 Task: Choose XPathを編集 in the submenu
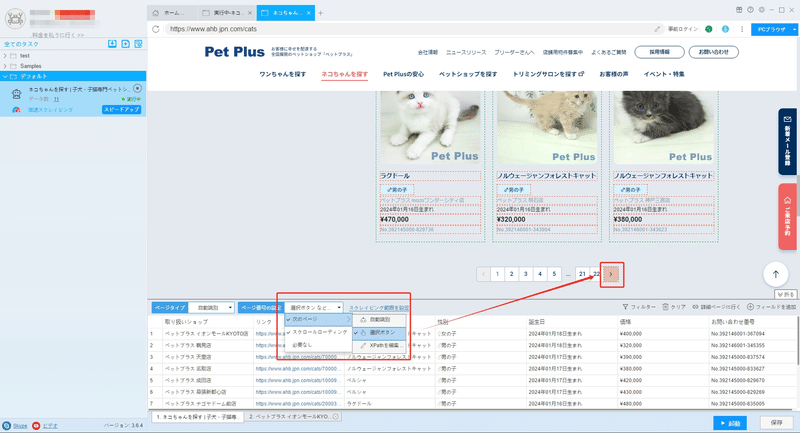pos(380,345)
